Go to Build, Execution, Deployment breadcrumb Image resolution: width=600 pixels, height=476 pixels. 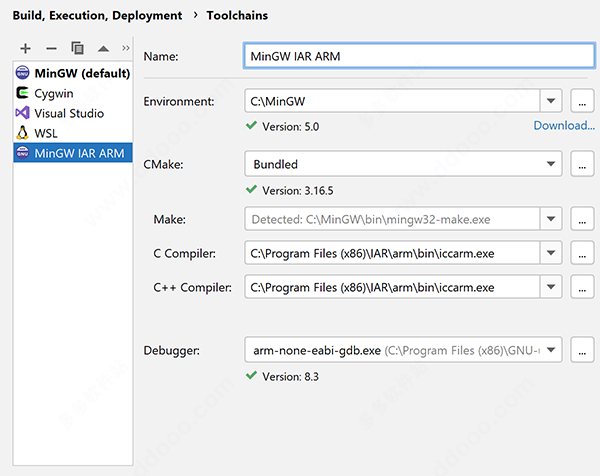point(95,15)
